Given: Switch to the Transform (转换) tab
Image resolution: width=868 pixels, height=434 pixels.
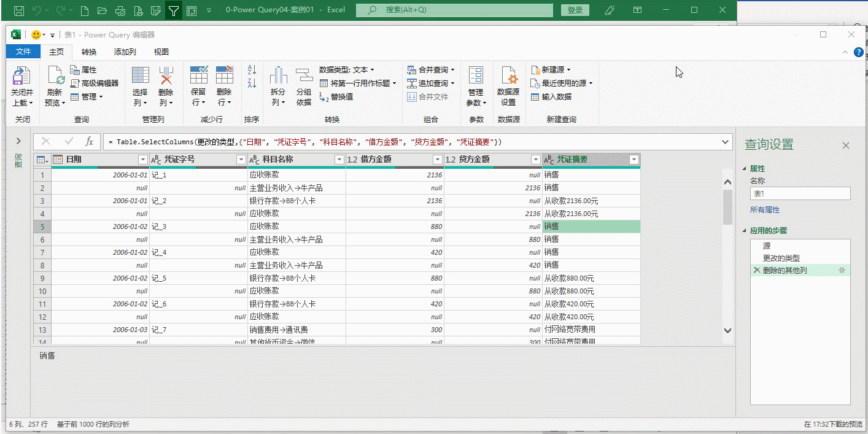Looking at the screenshot, I should point(89,52).
